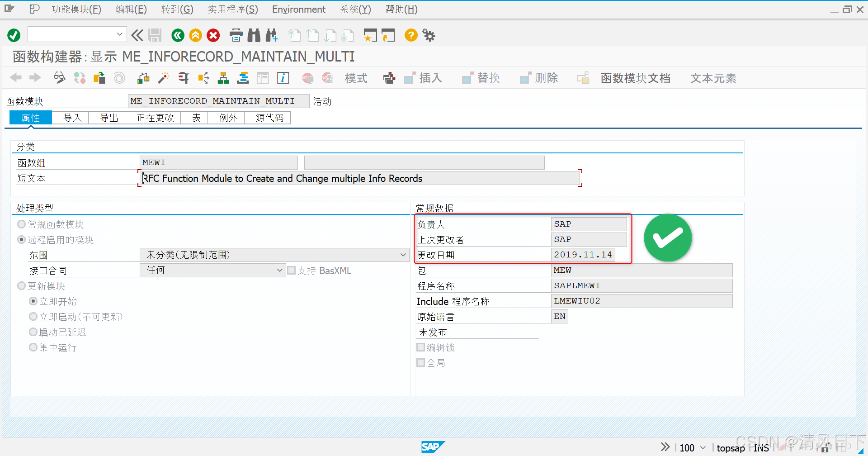This screenshot has height=456, width=868.
Task: Open Customize Local Layout gears icon
Action: [x=429, y=35]
